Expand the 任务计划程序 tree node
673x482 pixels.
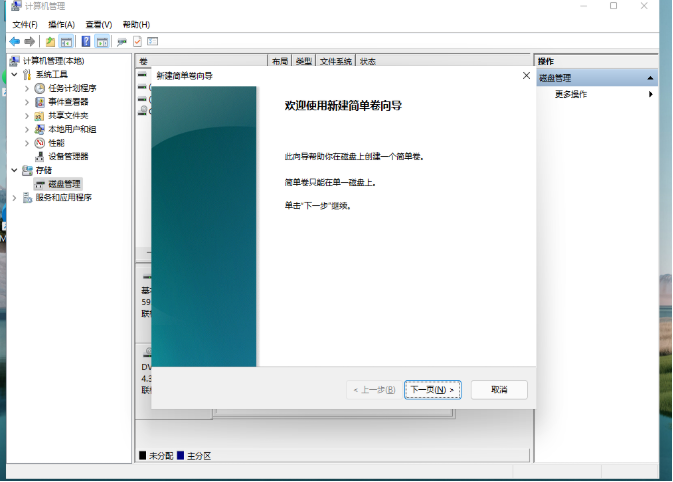[27, 88]
